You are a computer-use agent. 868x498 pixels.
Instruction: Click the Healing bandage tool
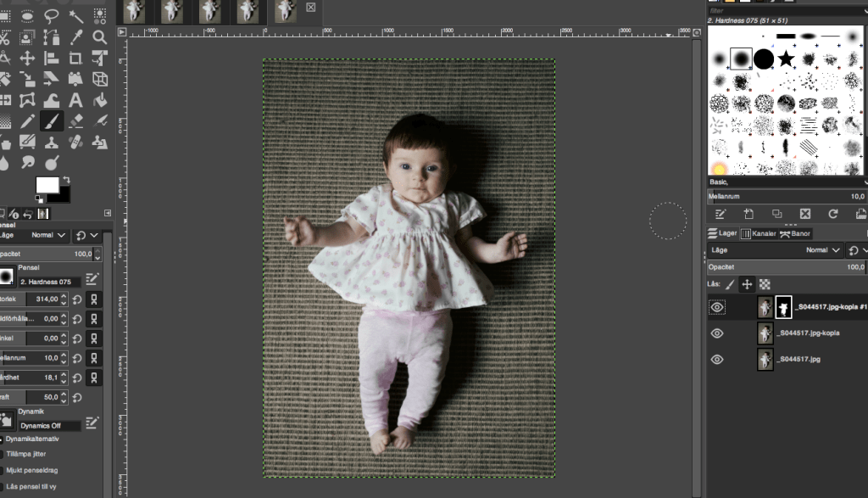(75, 142)
